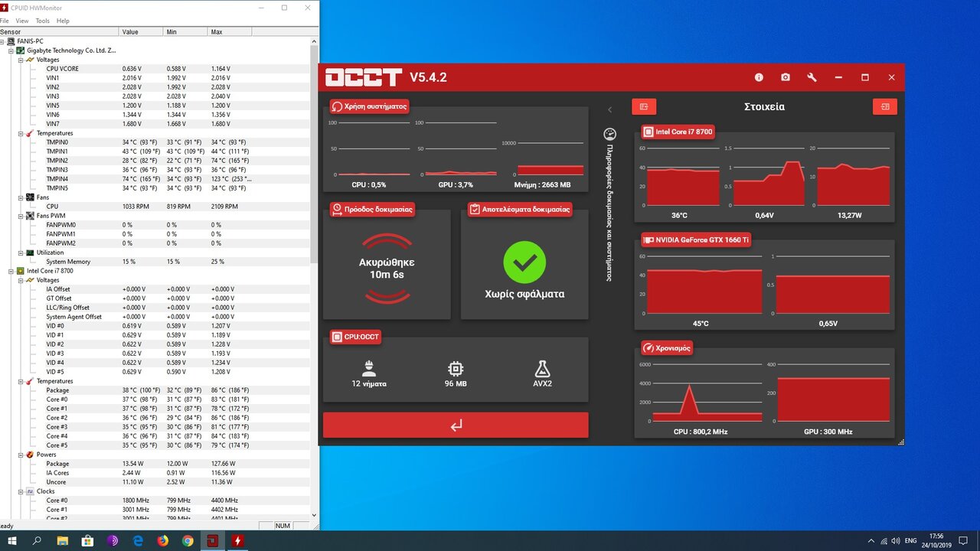Open Microsoft Edge from taskbar
Screen dimensions: 980x551
pyautogui.click(x=138, y=540)
